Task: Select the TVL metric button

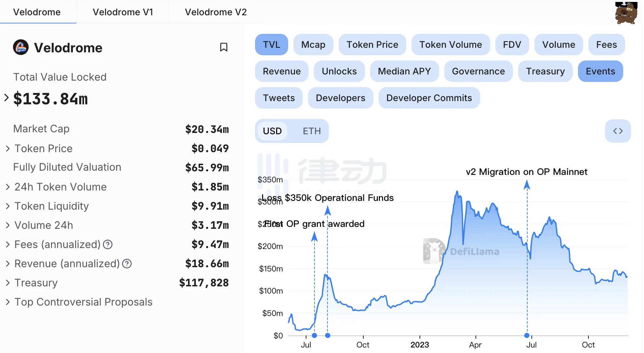Action: point(271,44)
